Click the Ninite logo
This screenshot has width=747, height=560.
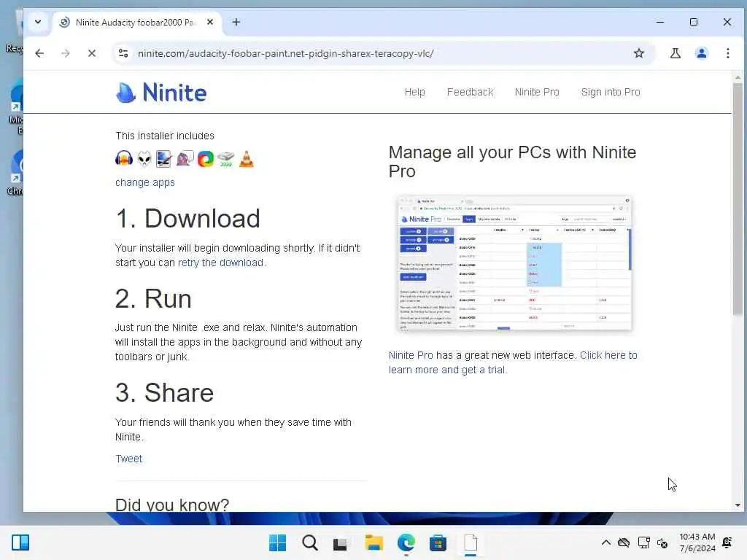click(x=161, y=93)
